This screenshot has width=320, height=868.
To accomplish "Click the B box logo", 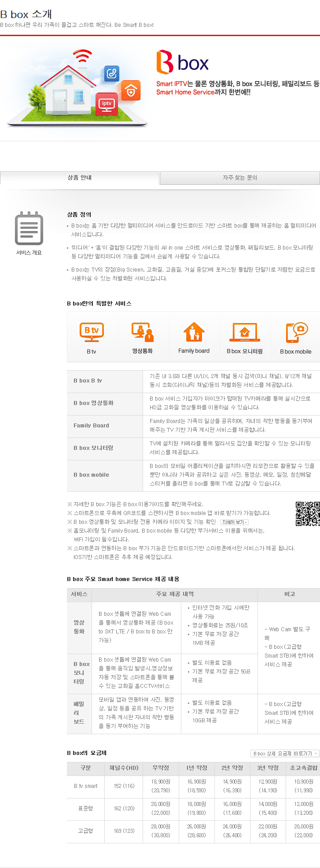I will (x=182, y=62).
